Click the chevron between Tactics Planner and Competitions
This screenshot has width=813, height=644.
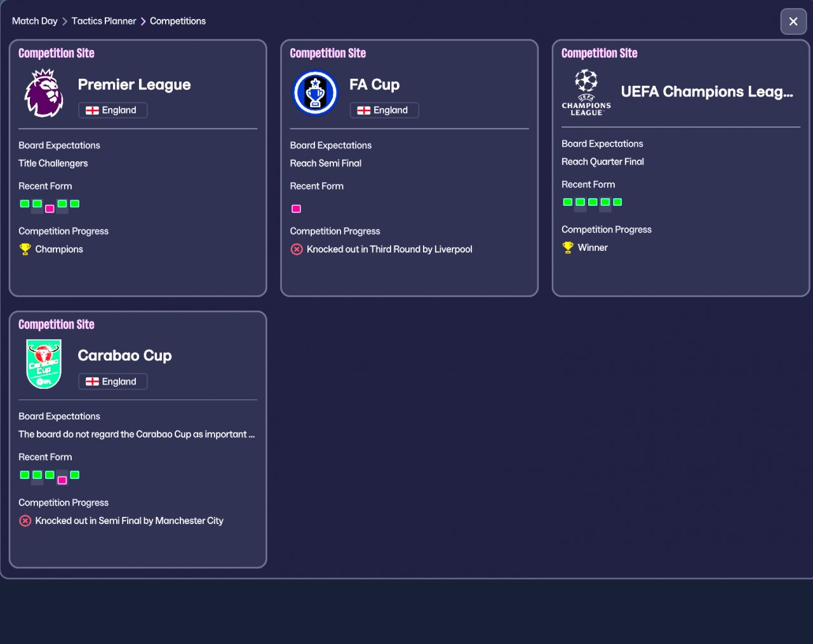coord(144,22)
